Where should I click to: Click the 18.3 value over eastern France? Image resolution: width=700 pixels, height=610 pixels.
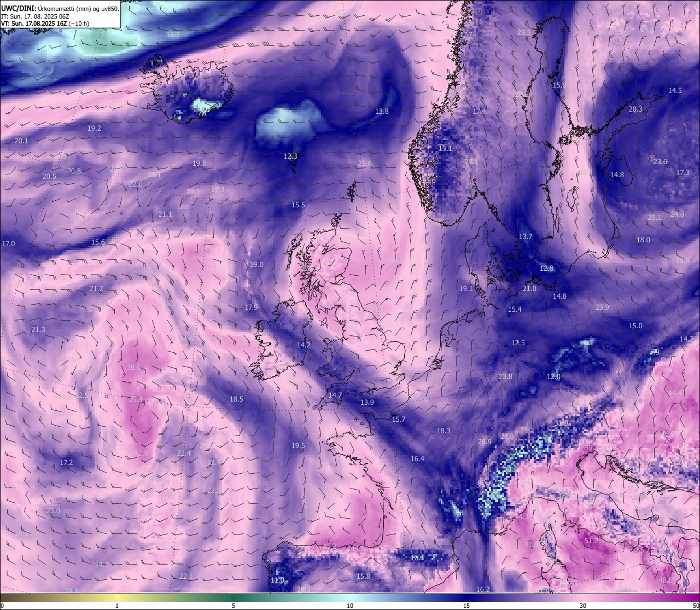[444, 431]
